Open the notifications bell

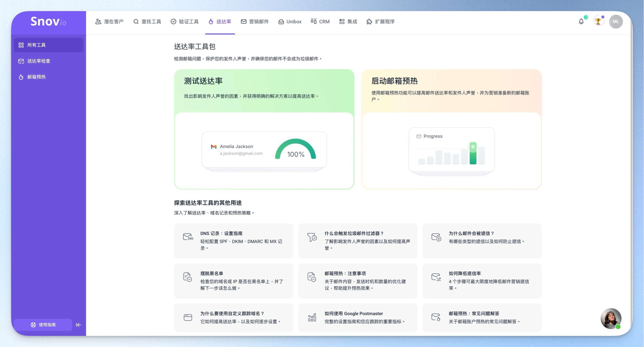click(581, 22)
